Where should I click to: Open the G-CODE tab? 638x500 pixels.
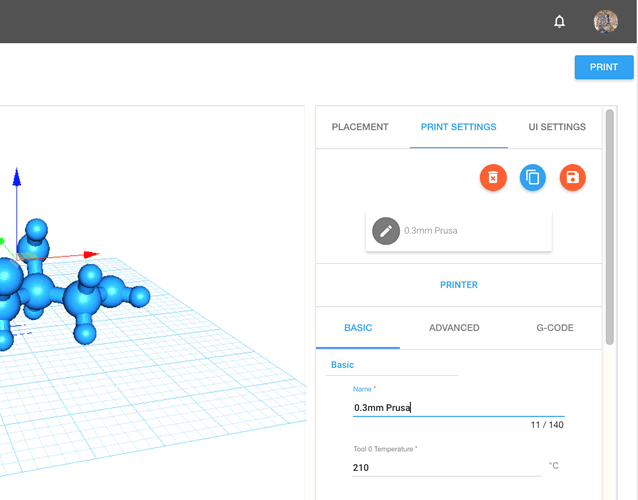[555, 328]
